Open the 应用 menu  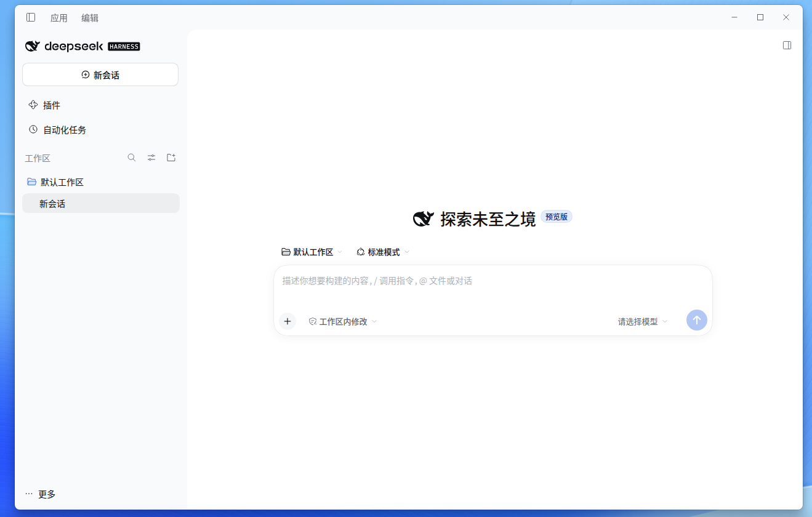click(x=59, y=18)
